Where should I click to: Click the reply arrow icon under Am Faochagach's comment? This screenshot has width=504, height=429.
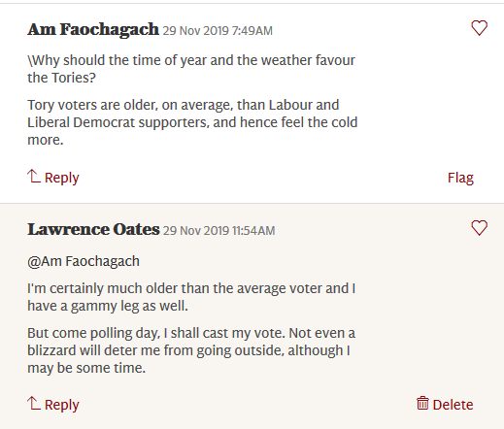(x=34, y=177)
